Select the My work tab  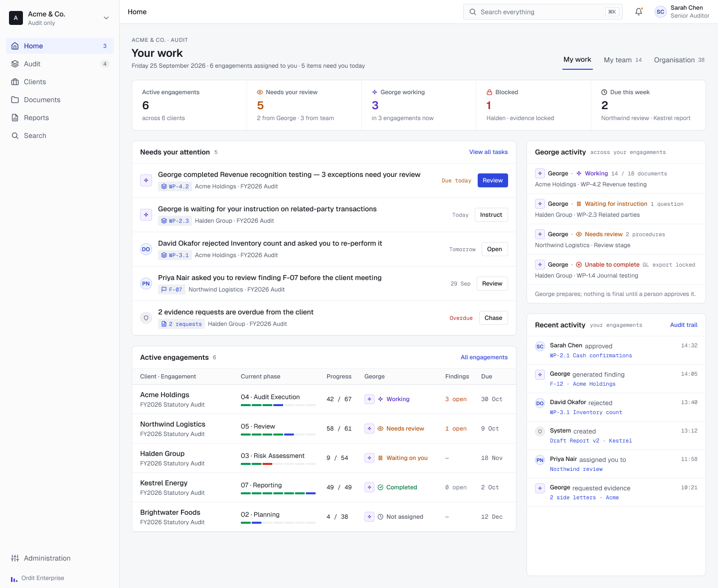pyautogui.click(x=577, y=60)
